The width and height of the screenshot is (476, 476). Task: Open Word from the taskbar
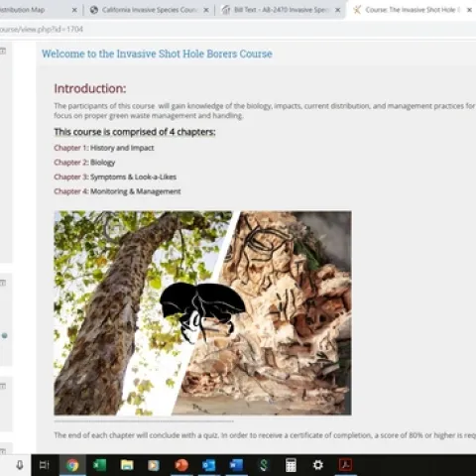pos(236,465)
